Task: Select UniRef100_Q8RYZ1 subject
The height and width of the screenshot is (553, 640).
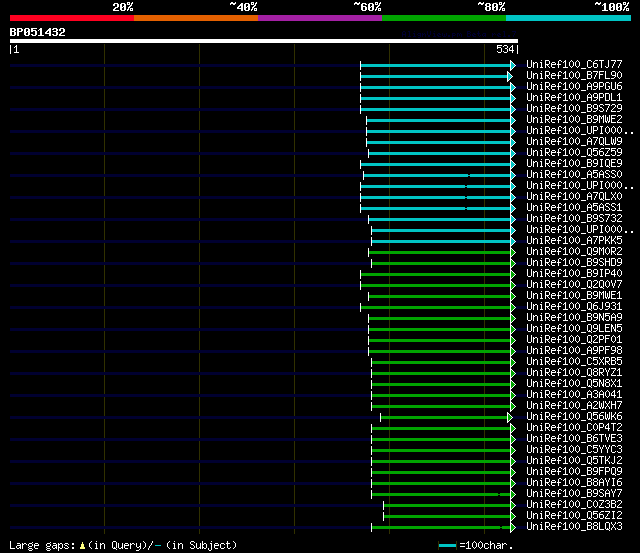Action: (574, 373)
